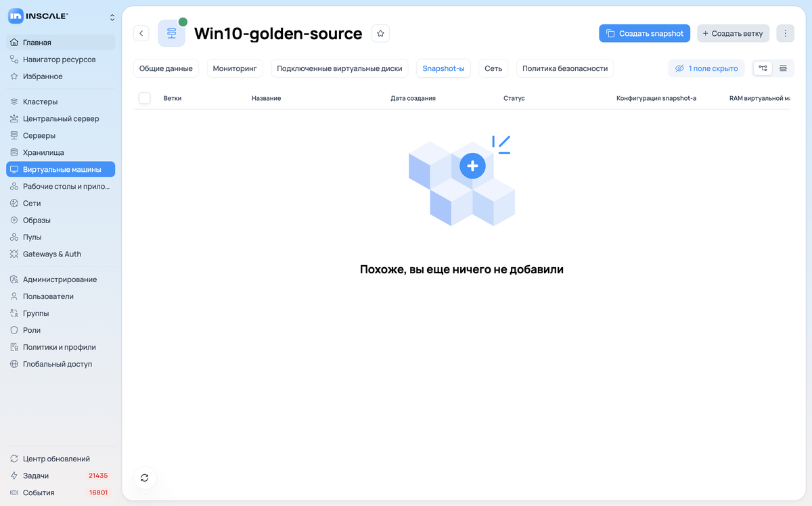812x506 pixels.
Task: Switch to the Мониторинг tab
Action: point(235,68)
